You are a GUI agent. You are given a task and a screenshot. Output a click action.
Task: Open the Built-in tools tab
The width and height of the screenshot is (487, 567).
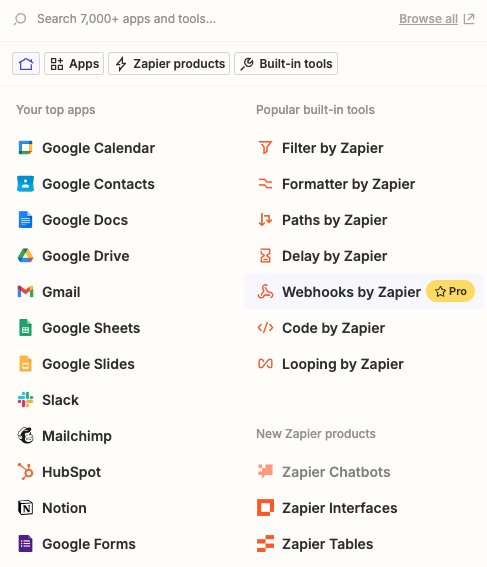pos(286,64)
